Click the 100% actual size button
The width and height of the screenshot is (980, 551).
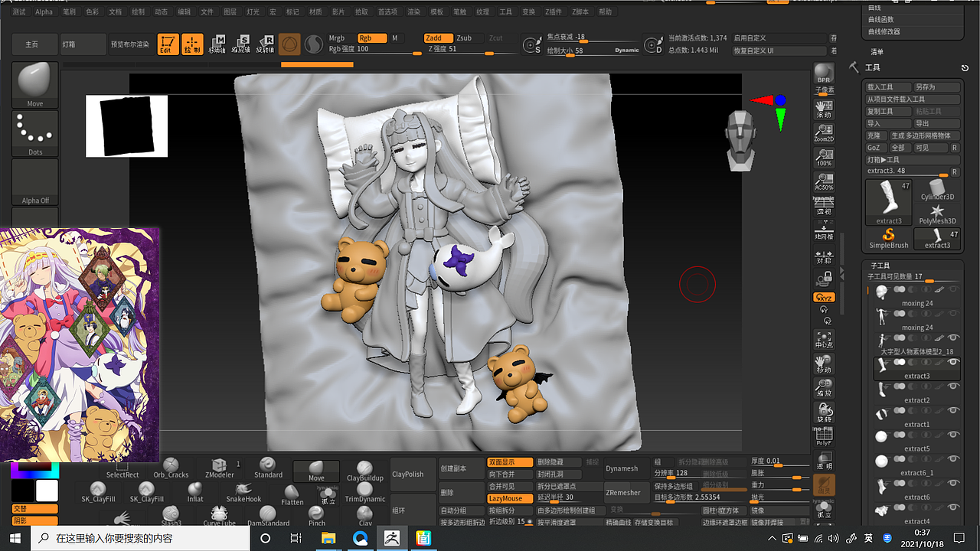click(x=824, y=158)
